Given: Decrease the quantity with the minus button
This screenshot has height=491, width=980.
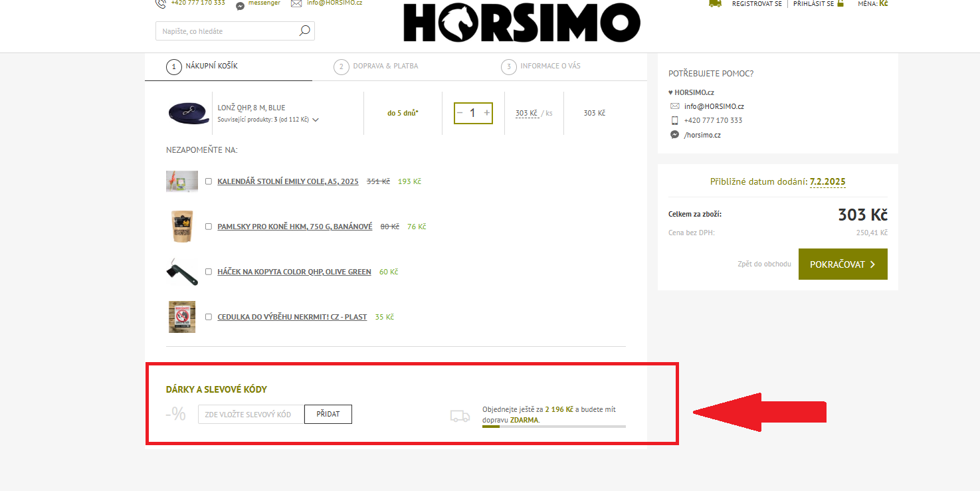Looking at the screenshot, I should (x=460, y=113).
